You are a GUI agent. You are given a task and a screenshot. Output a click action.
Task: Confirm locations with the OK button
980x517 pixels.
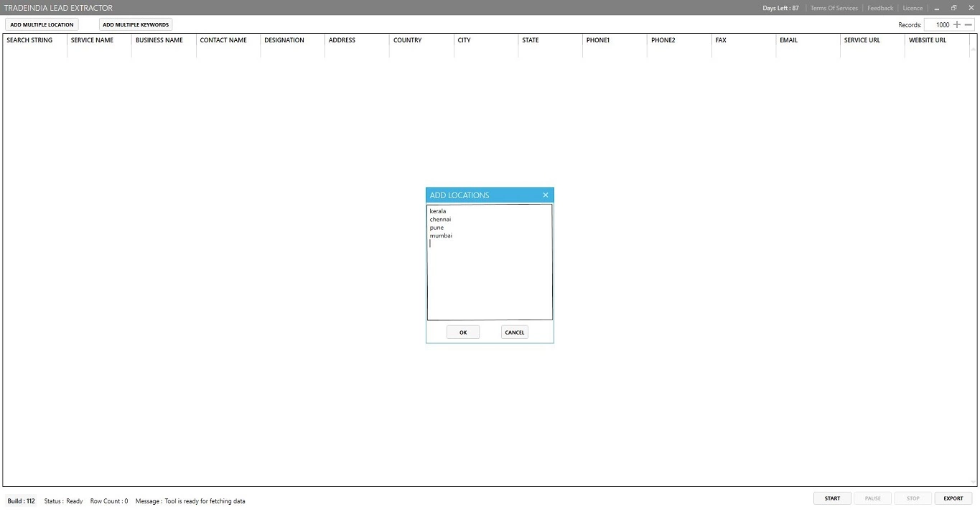point(463,332)
